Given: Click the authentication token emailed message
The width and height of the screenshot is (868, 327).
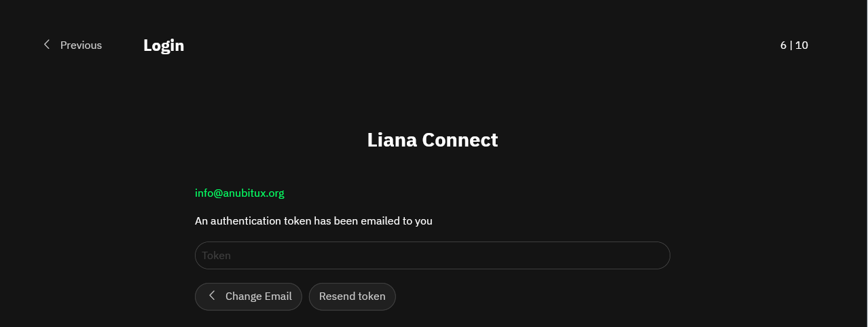Looking at the screenshot, I should 313,220.
